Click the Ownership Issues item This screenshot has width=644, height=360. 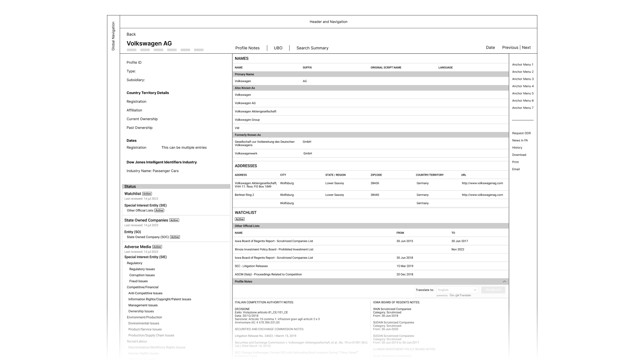[x=141, y=311]
